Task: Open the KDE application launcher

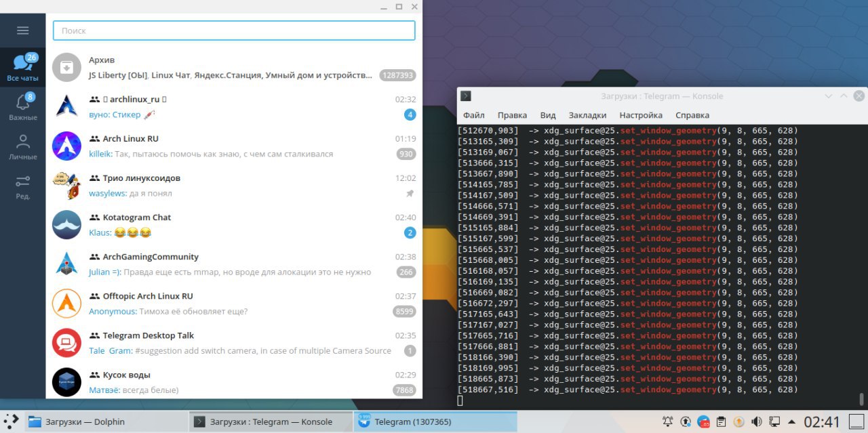Action: [x=12, y=421]
